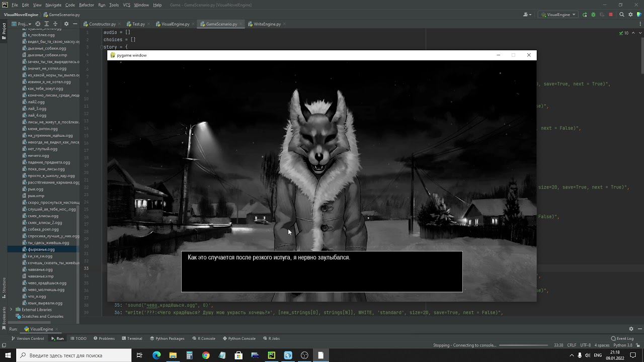
Task: Click the Python 3.8 interpreter in status bar
Action: (622, 345)
